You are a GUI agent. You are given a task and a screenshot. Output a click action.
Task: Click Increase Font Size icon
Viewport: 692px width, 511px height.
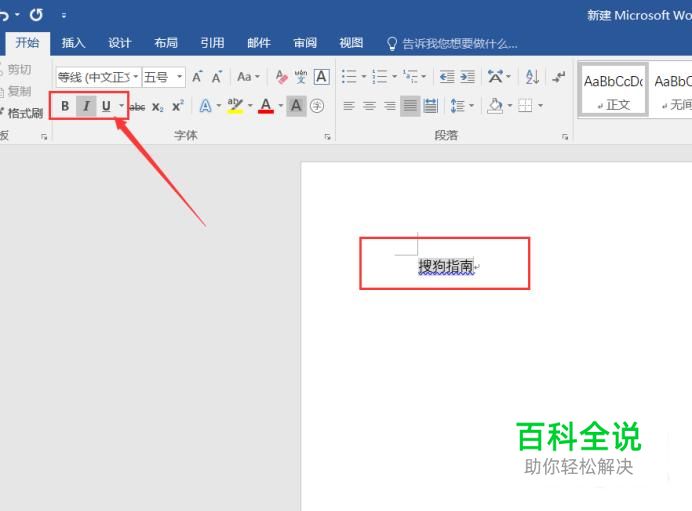197,77
